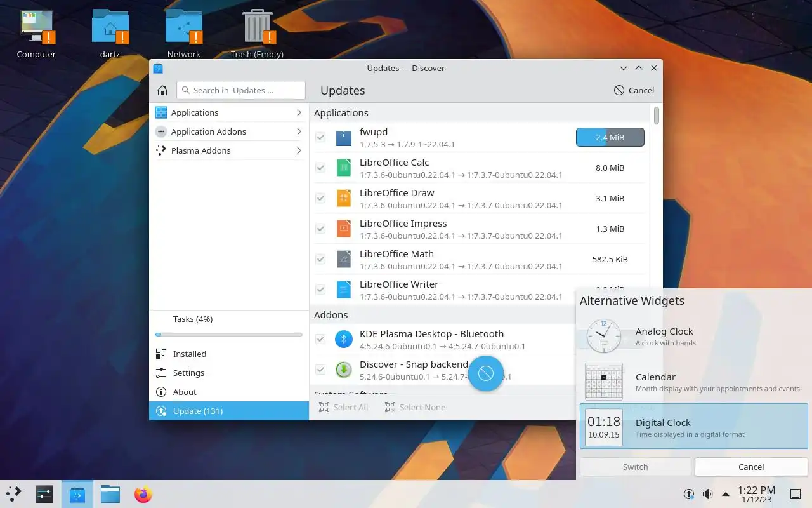Click the fwupd package icon
812x508 pixels.
tap(344, 137)
